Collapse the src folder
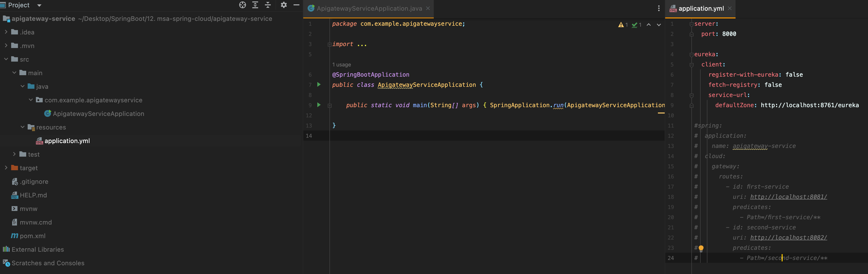The height and width of the screenshot is (274, 868). tap(6, 59)
